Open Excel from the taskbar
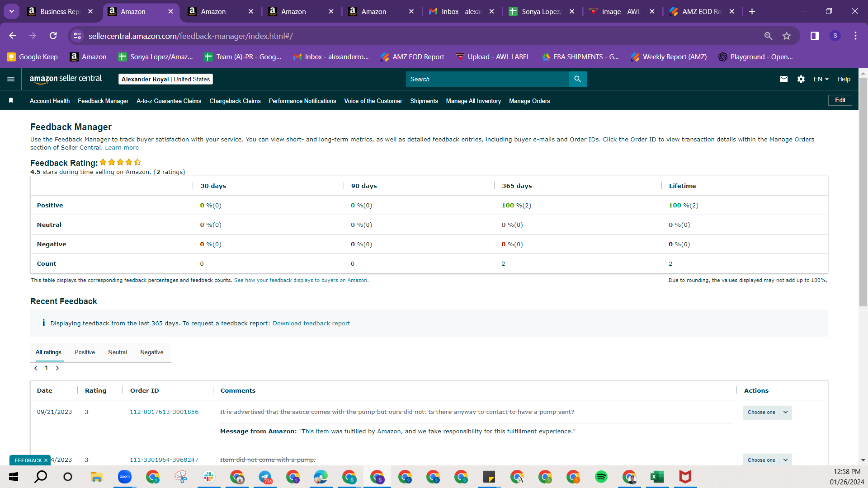 (657, 477)
